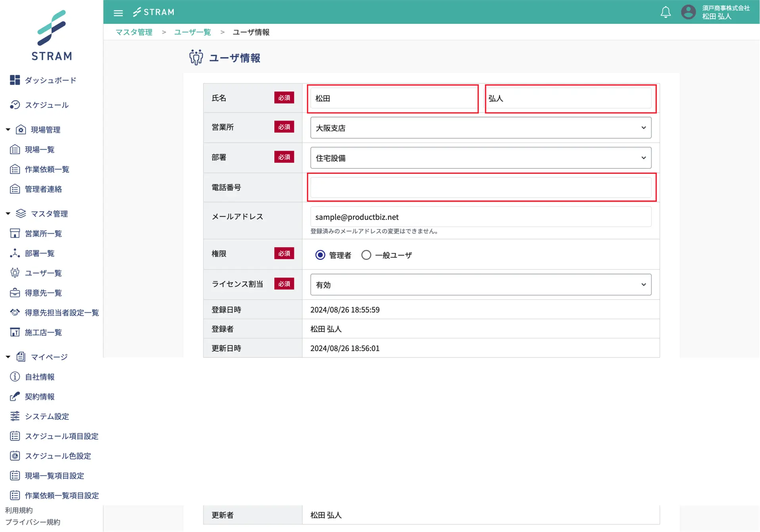Screen dimensions: 760x532
Task: Click the notification bell icon
Action: click(665, 12)
